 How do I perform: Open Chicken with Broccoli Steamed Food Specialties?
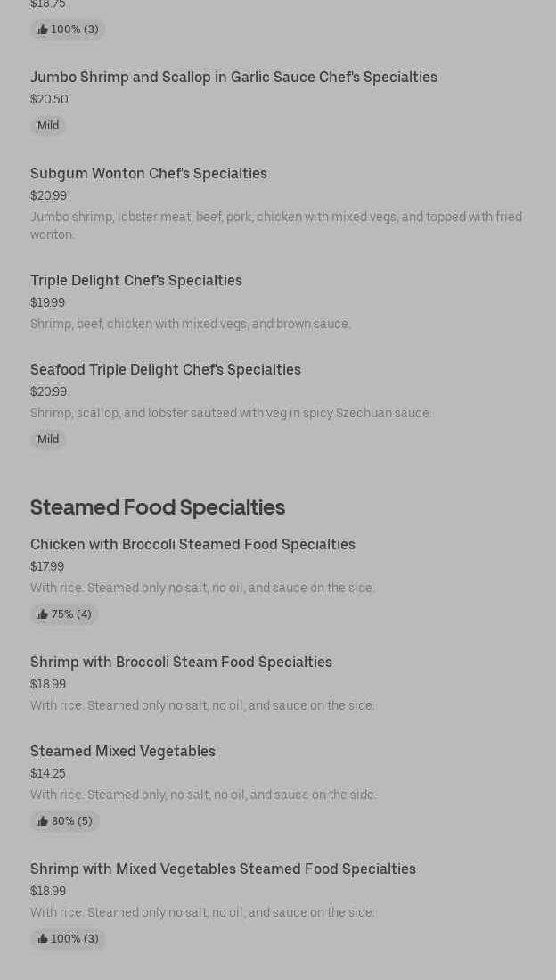click(x=192, y=544)
